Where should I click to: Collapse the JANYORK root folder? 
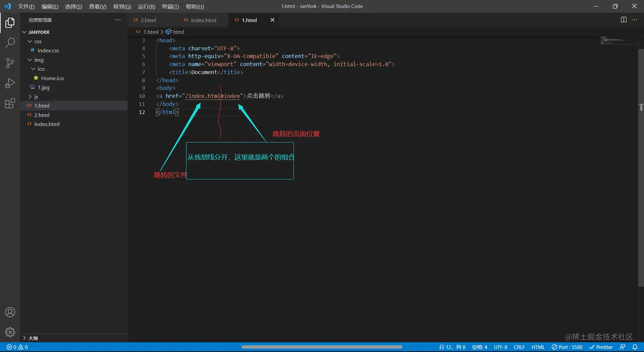[74, 32]
